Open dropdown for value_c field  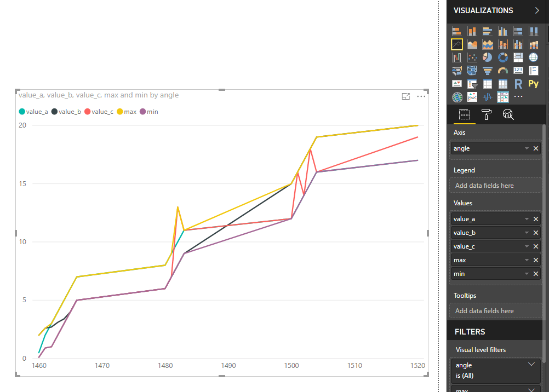tap(527, 246)
